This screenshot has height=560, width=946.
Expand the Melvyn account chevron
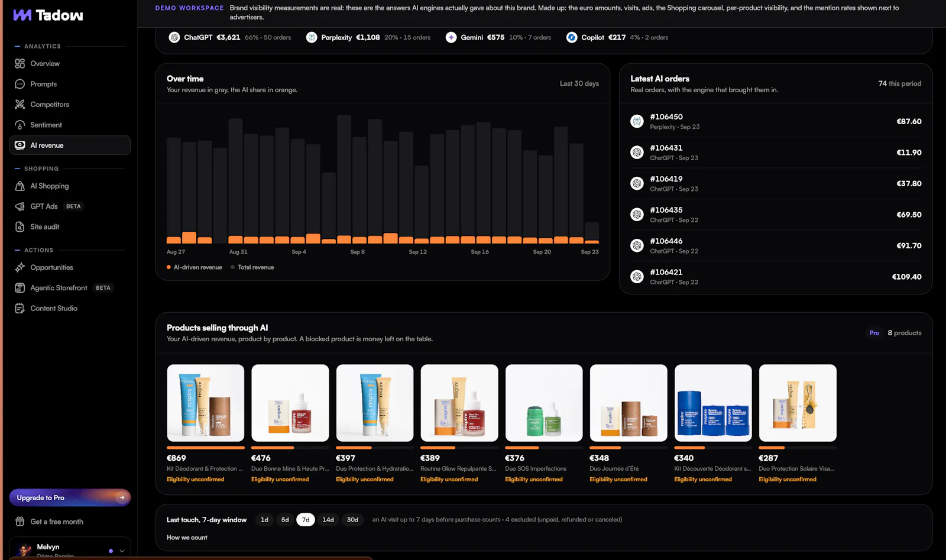122,551
